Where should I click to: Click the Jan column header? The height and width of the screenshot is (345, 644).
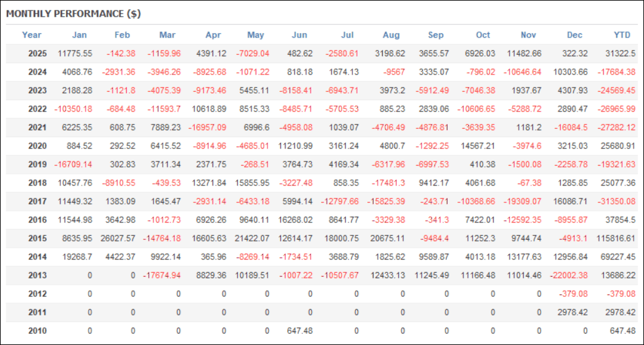[x=79, y=35]
